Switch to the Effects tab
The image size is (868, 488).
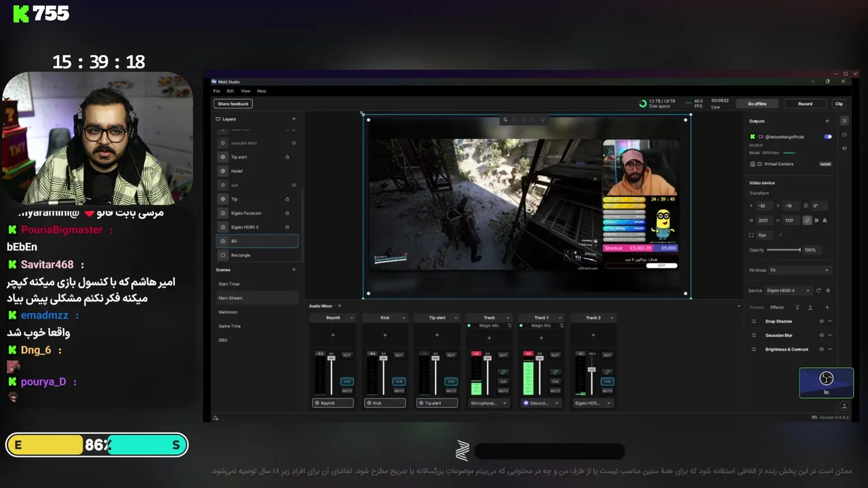(777, 307)
